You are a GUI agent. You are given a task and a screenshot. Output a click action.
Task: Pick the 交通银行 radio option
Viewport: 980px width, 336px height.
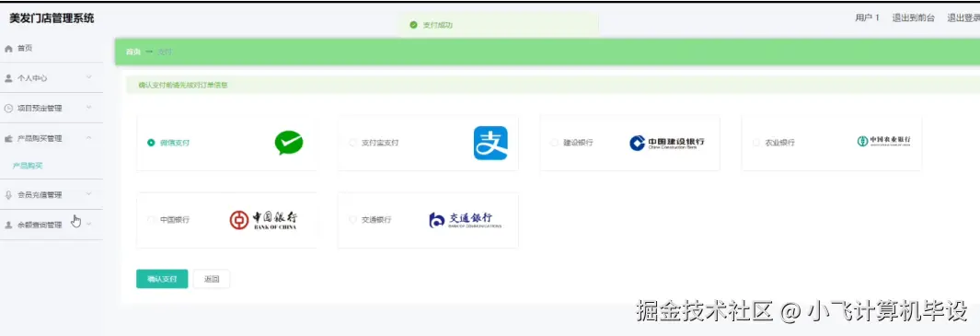pyautogui.click(x=352, y=220)
